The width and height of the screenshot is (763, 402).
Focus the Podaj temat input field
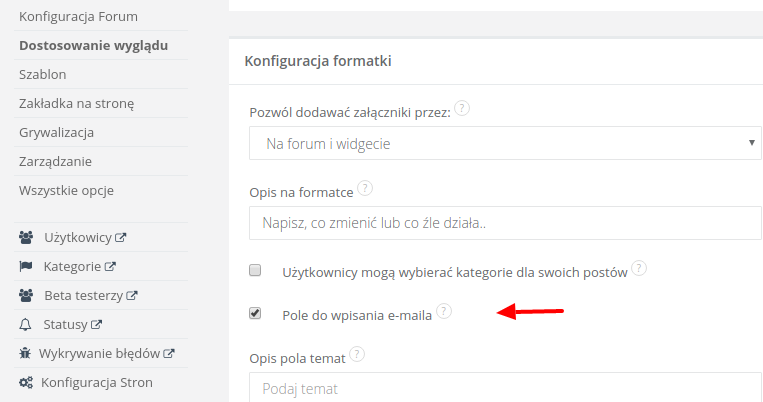(x=505, y=388)
